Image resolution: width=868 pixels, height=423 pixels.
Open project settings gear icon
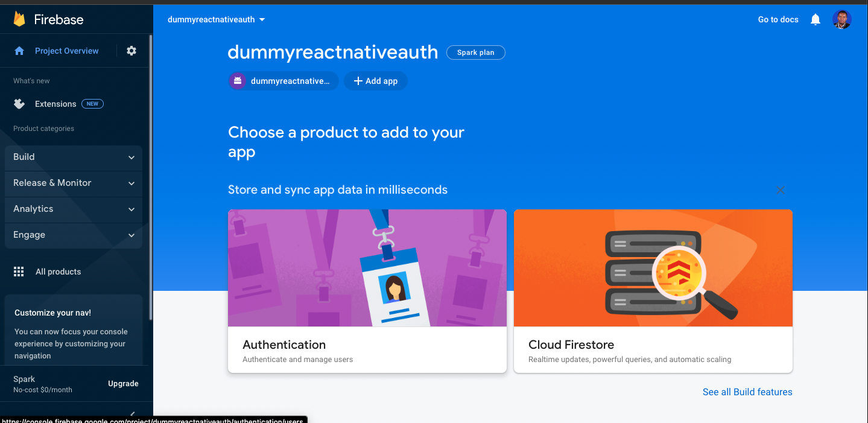pyautogui.click(x=131, y=51)
